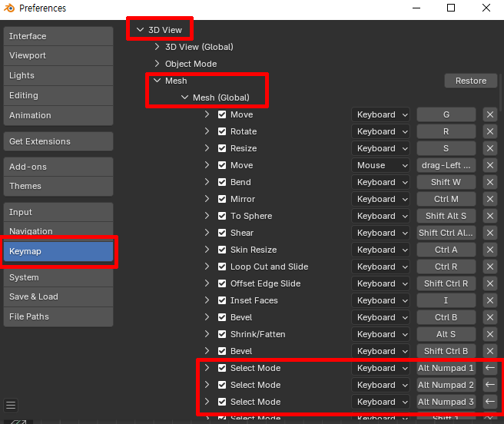Disable the Move G keymap checkbox

tap(222, 114)
